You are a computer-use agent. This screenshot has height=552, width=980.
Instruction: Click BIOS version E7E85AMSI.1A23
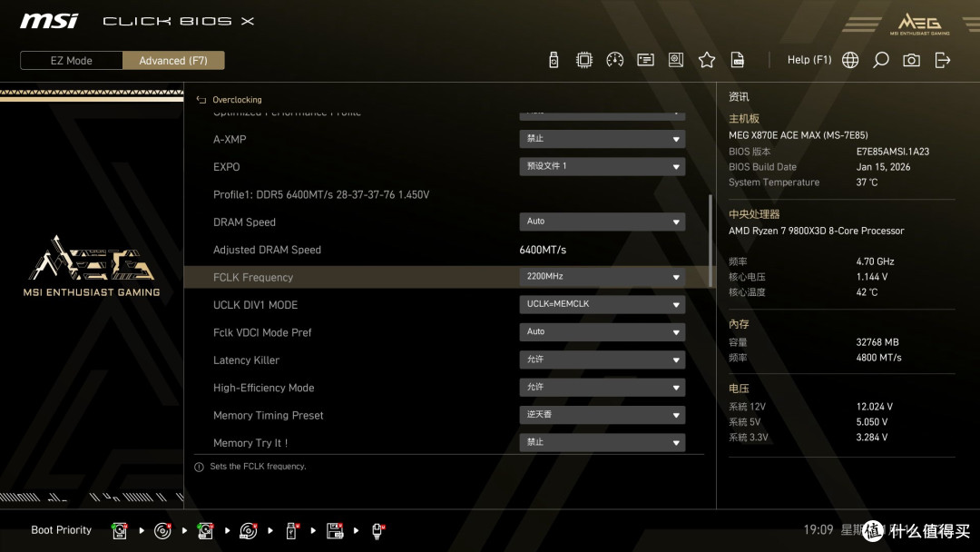pyautogui.click(x=893, y=152)
